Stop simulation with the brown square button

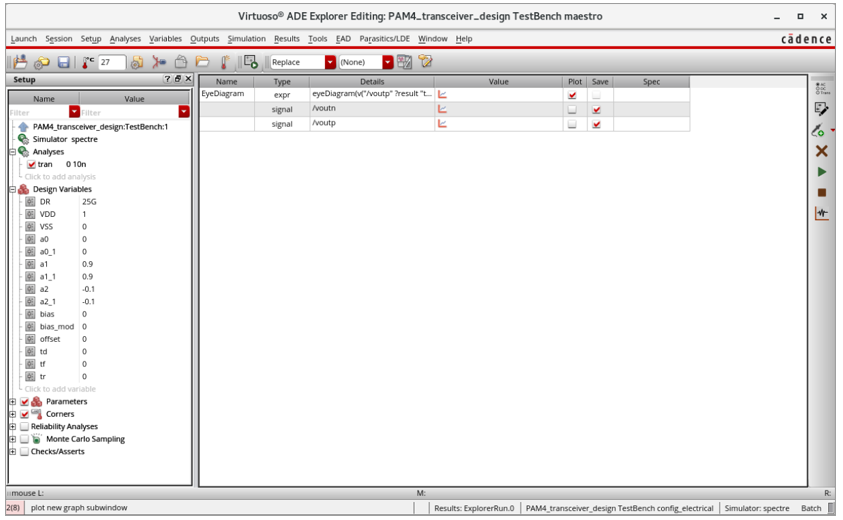821,193
